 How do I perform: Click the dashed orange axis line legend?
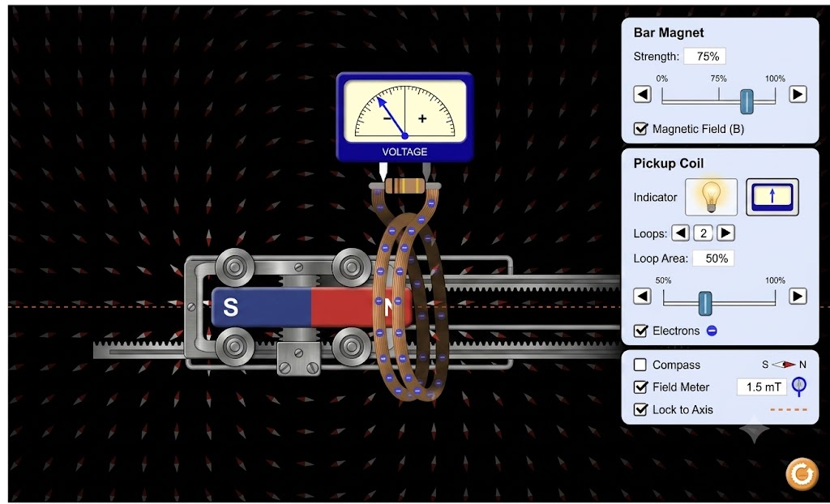click(x=789, y=410)
